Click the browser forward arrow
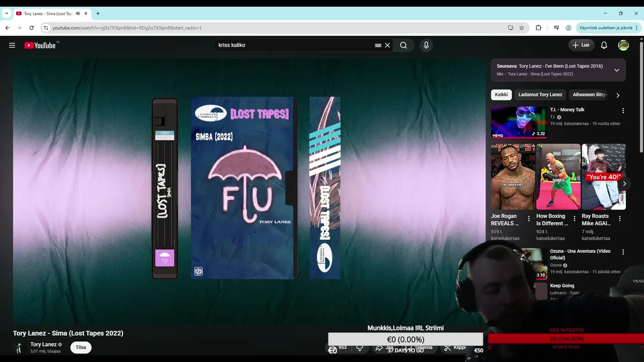This screenshot has width=644, height=362. point(19,28)
